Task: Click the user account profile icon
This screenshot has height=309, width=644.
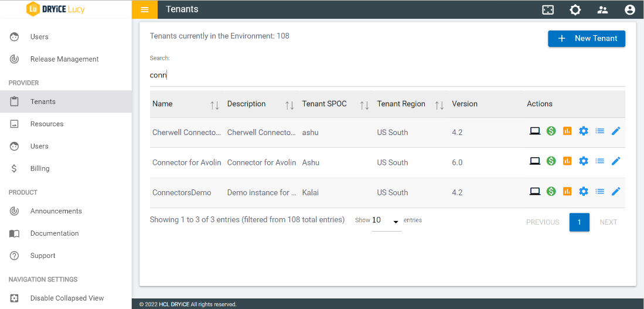Action: (x=630, y=9)
